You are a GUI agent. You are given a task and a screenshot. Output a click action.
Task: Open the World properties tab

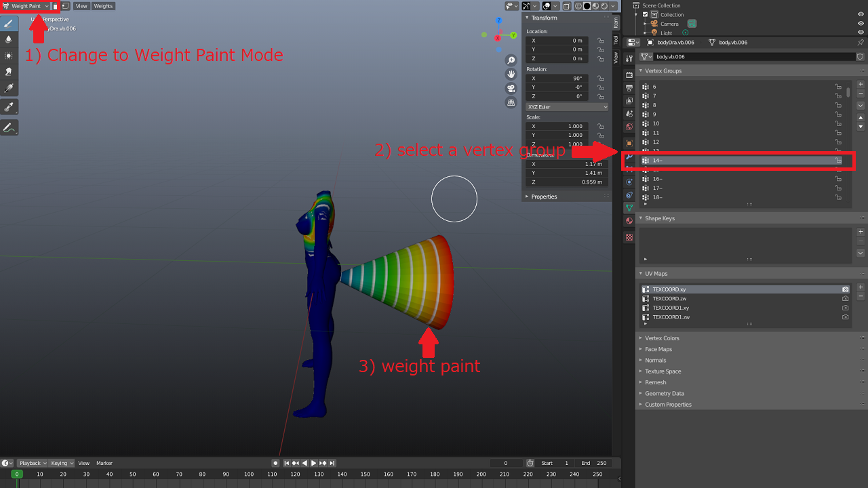629,127
